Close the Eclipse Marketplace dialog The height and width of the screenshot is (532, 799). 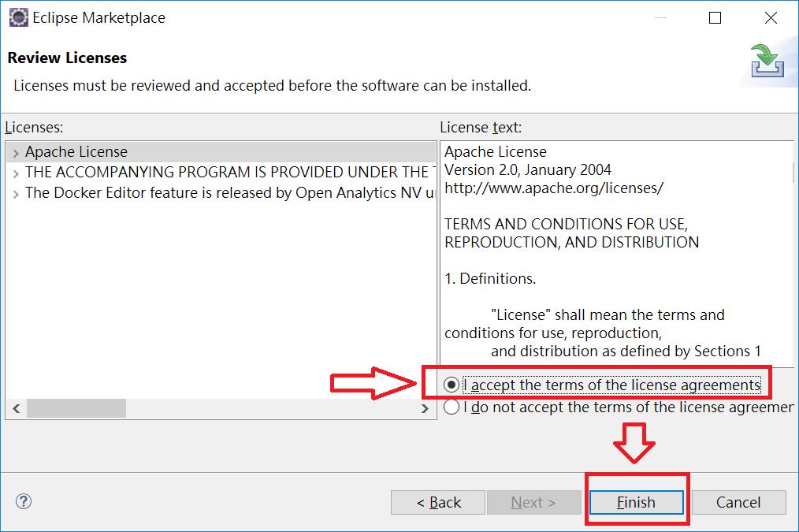pos(771,18)
